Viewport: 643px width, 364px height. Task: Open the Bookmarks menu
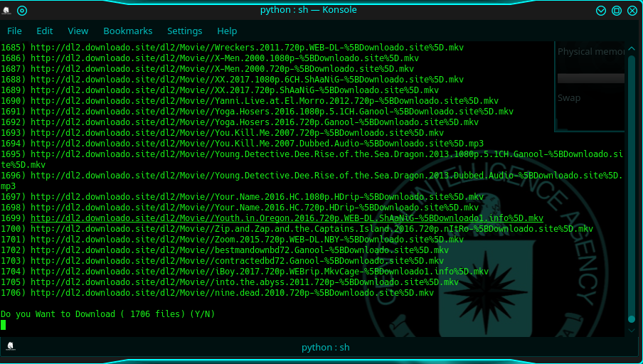(127, 31)
